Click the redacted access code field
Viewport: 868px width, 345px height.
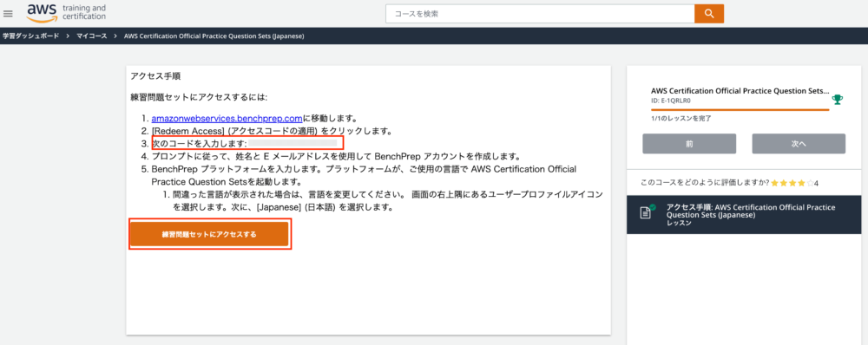(x=293, y=143)
